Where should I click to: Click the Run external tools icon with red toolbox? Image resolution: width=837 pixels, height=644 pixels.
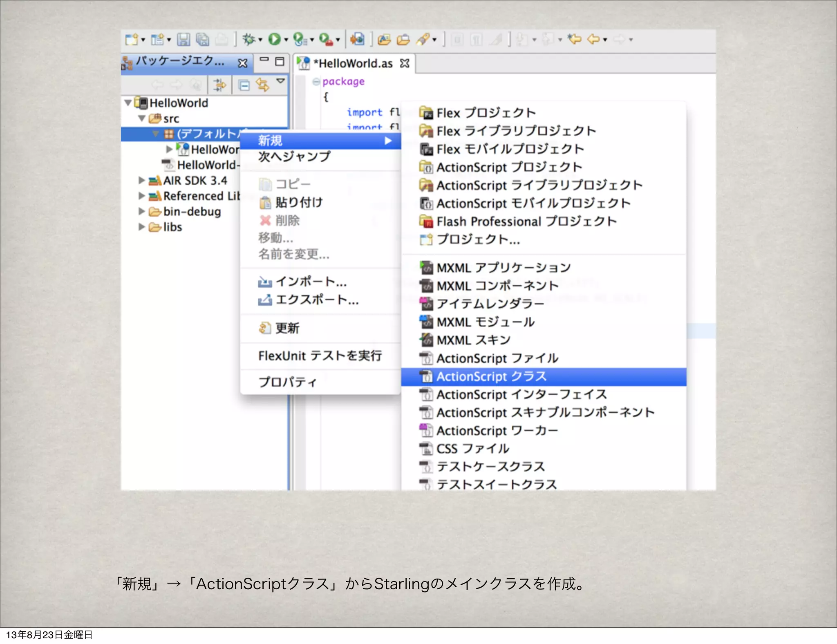tap(326, 39)
